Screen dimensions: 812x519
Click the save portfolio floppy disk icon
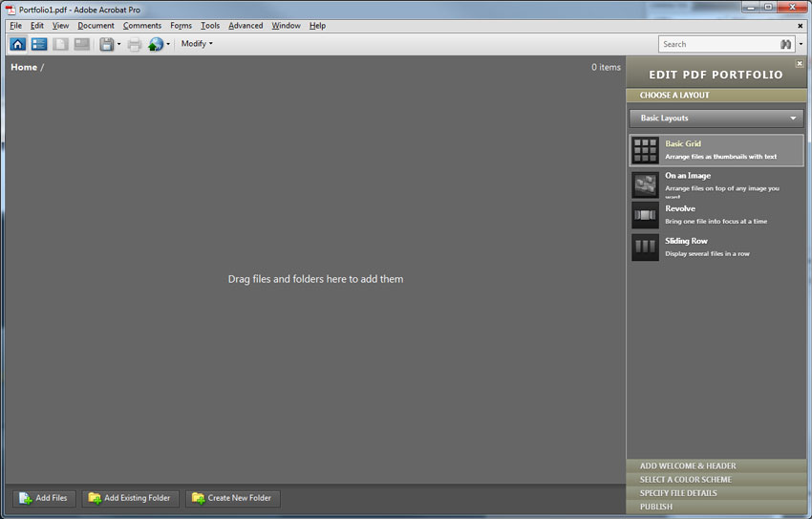tap(106, 44)
